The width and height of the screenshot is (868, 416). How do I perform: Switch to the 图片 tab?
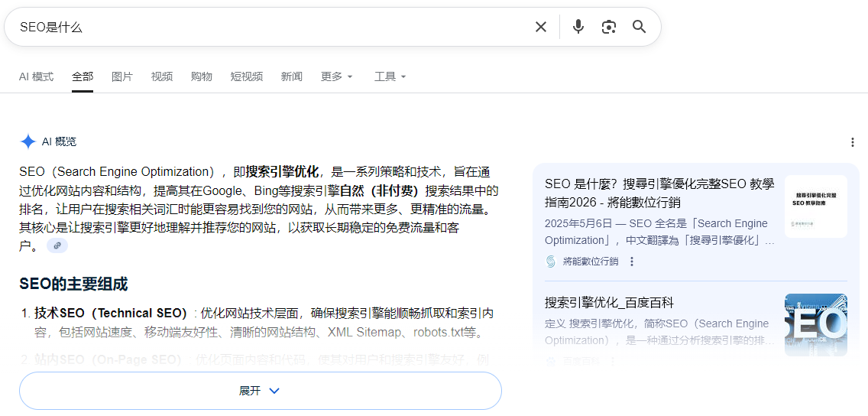point(122,76)
